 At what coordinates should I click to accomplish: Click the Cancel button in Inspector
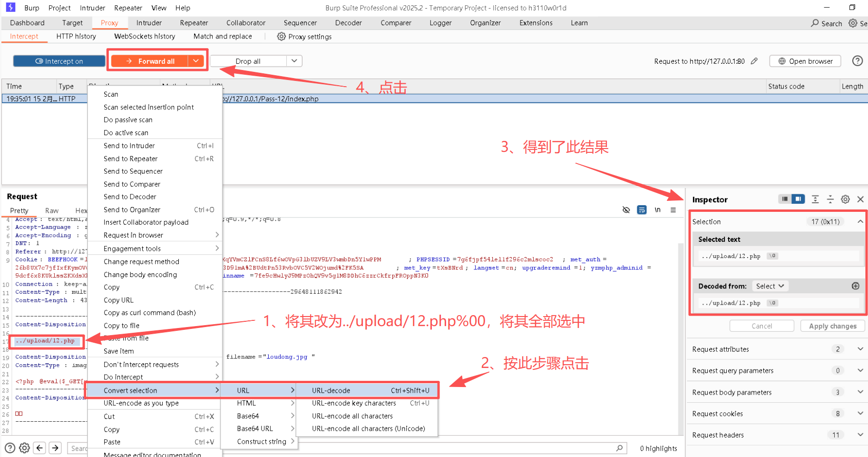761,326
